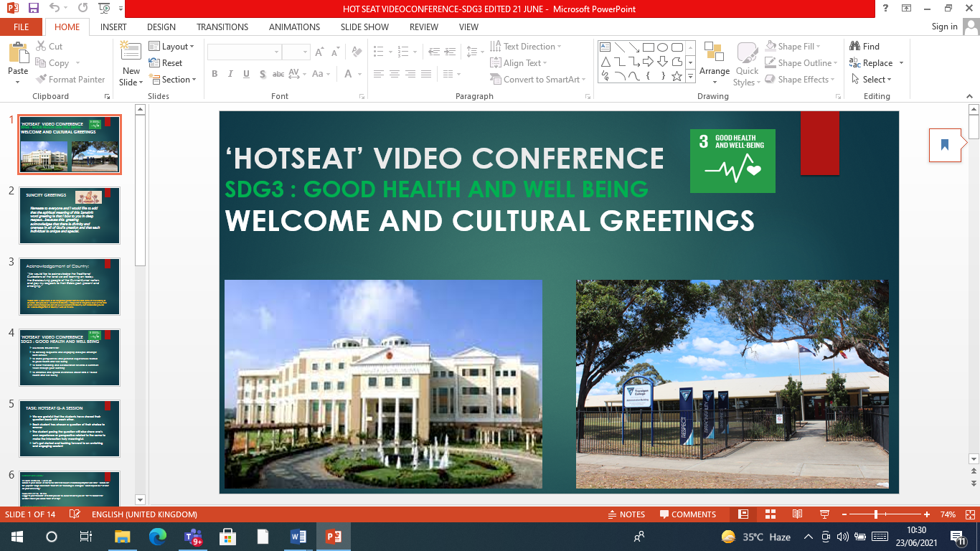Switch to the INSERT tab
This screenshot has height=551, width=980.
coord(113,27)
